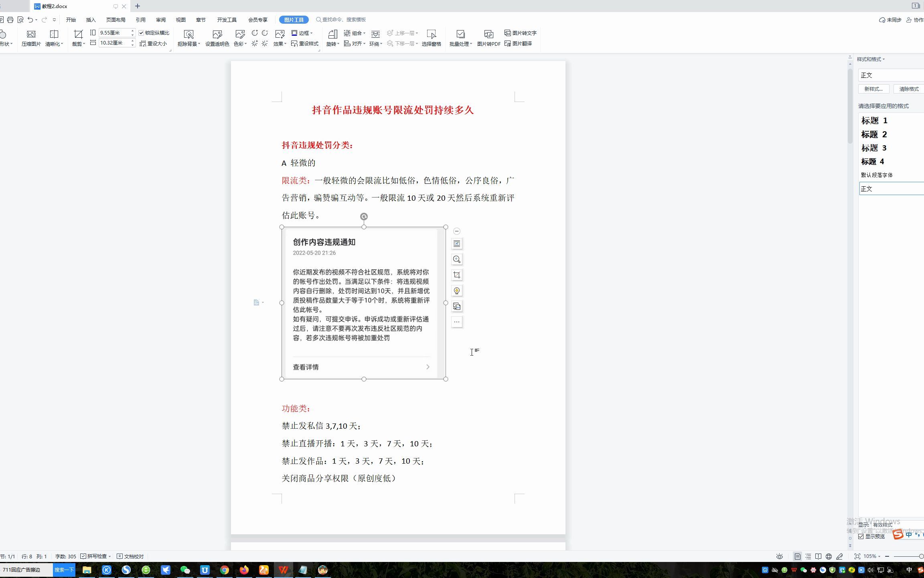Apply the 标题 1 heading style
The image size is (924, 578).
874,120
